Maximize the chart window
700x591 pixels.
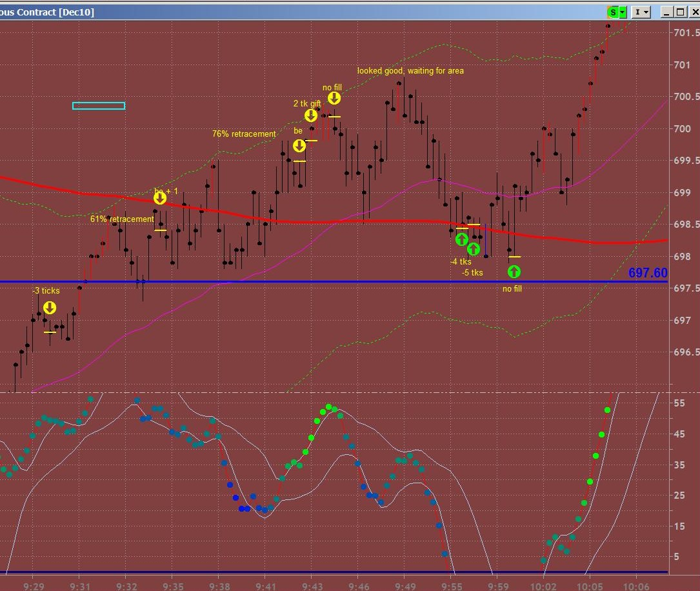point(681,12)
